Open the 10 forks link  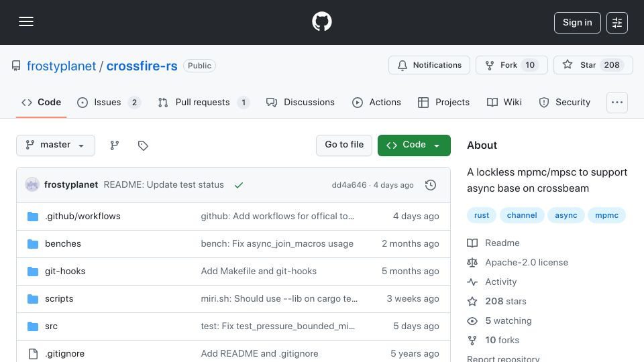[x=493, y=341]
